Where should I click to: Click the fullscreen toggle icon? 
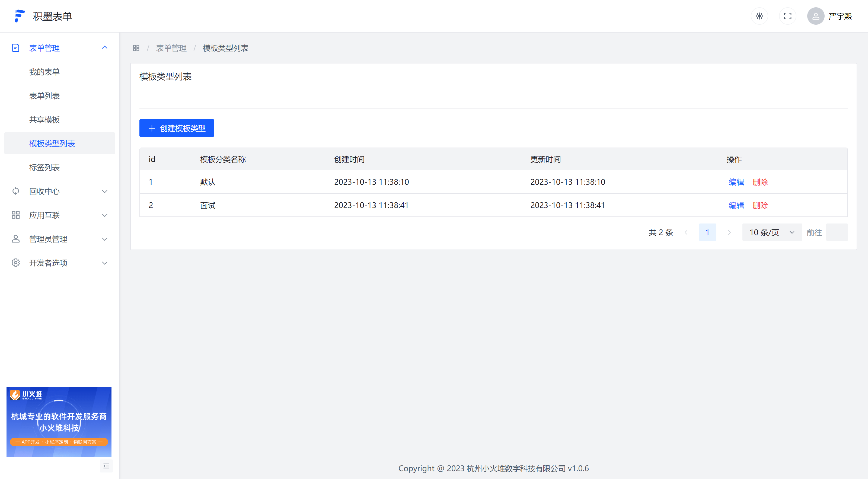(787, 16)
